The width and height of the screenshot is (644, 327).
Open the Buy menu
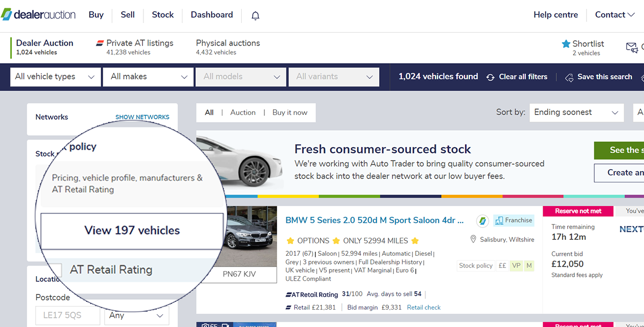click(96, 15)
